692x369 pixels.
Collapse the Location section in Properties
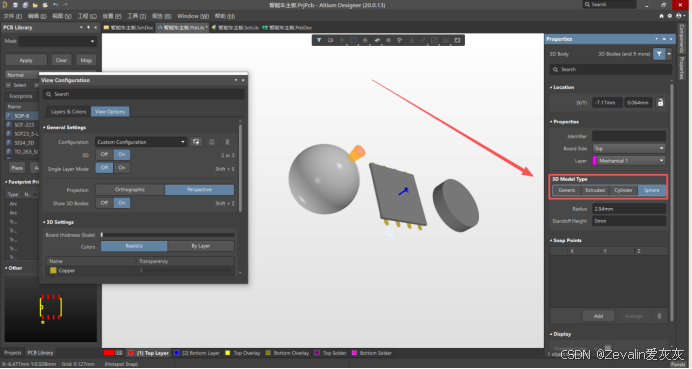(551, 87)
